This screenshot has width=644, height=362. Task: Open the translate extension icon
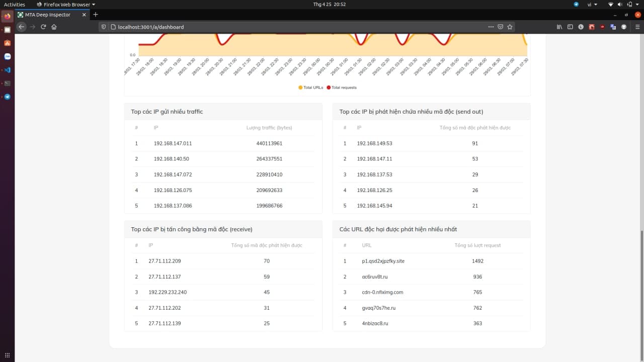coord(613,27)
